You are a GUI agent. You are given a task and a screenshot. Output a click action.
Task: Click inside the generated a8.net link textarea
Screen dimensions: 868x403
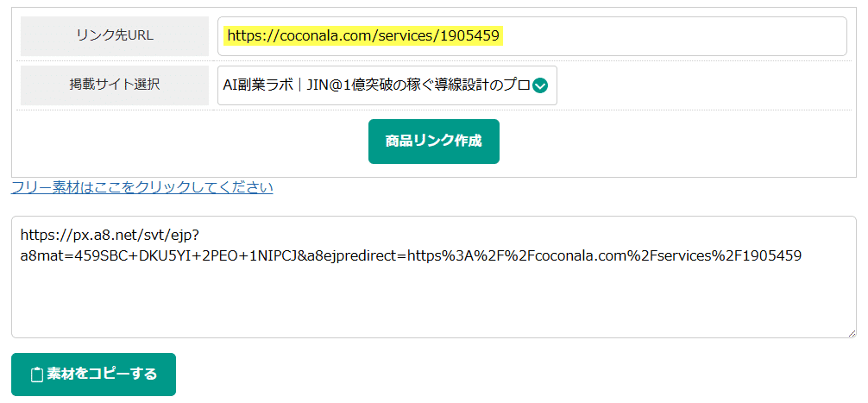tap(433, 277)
